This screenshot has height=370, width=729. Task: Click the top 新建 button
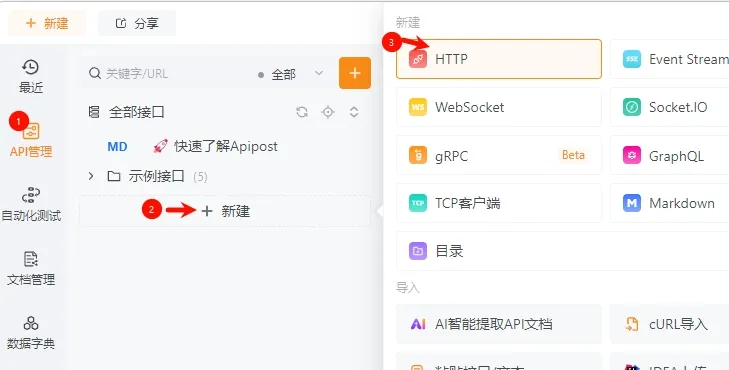tap(47, 23)
